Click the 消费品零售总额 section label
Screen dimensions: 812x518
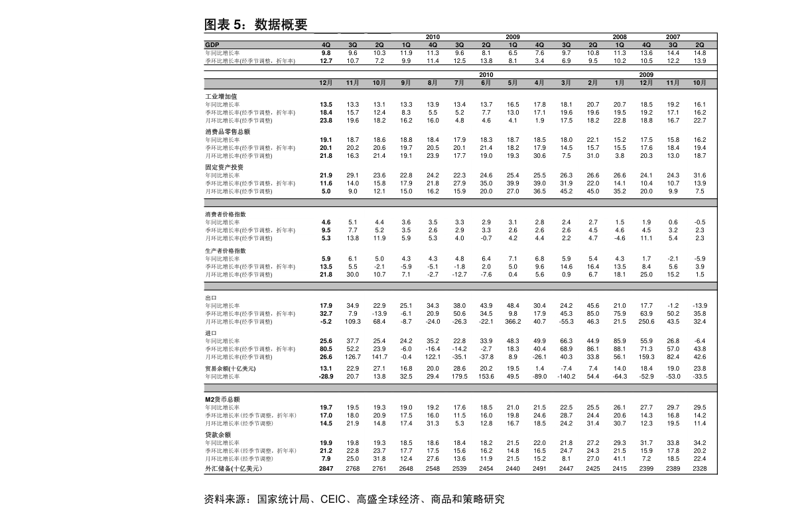pos(228,132)
